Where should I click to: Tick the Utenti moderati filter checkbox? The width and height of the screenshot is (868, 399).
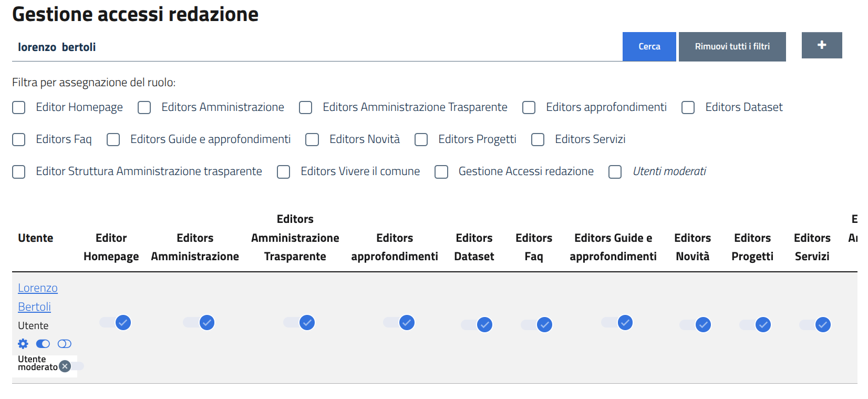[615, 172]
